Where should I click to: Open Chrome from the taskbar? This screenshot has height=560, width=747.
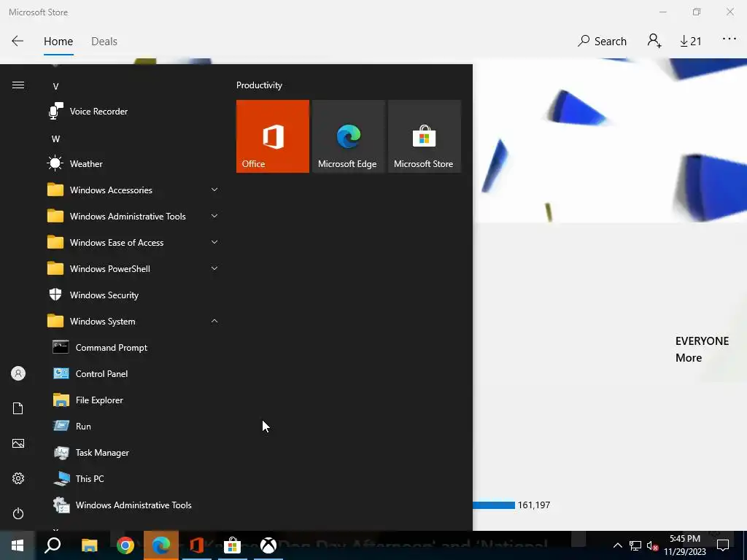click(x=125, y=545)
